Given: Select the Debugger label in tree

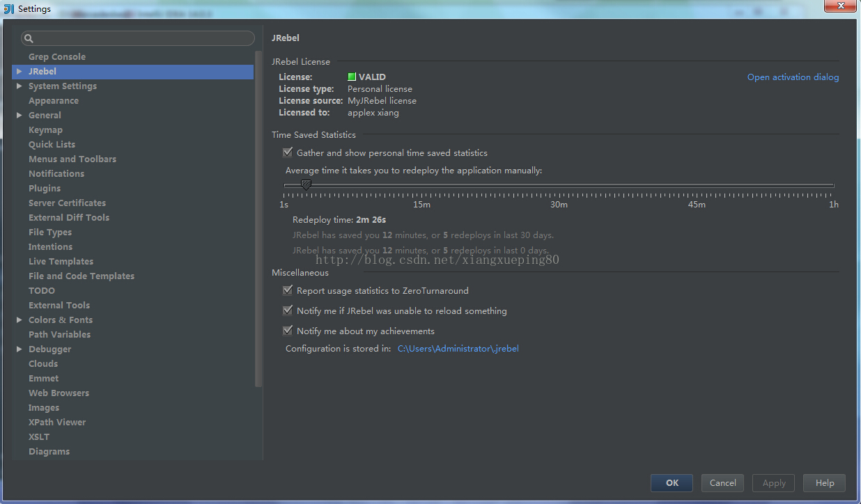Looking at the screenshot, I should tap(50, 349).
